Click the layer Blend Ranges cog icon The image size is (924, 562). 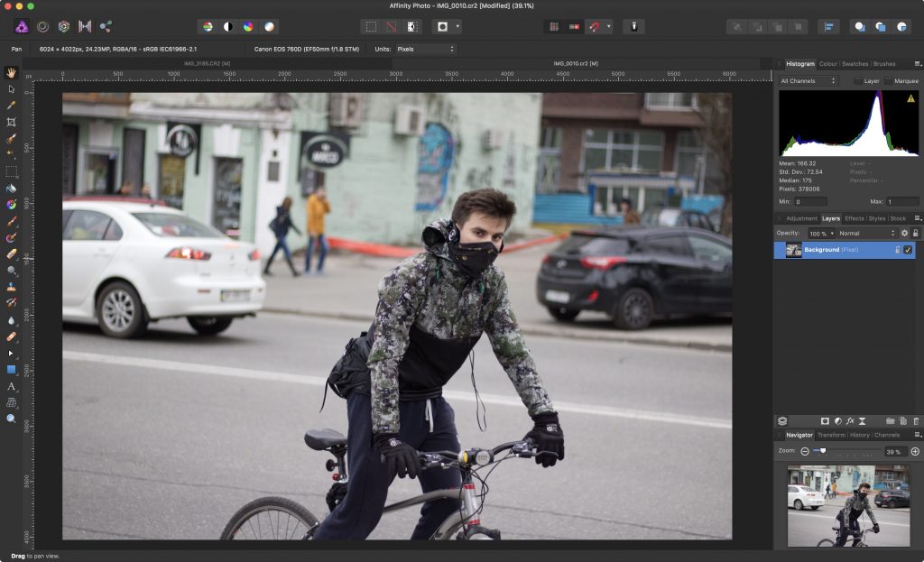point(904,234)
